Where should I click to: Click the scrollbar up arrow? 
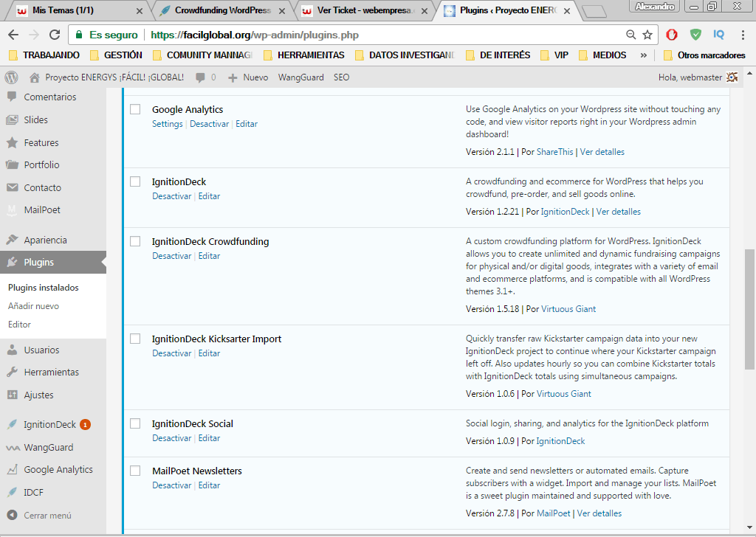coord(749,74)
